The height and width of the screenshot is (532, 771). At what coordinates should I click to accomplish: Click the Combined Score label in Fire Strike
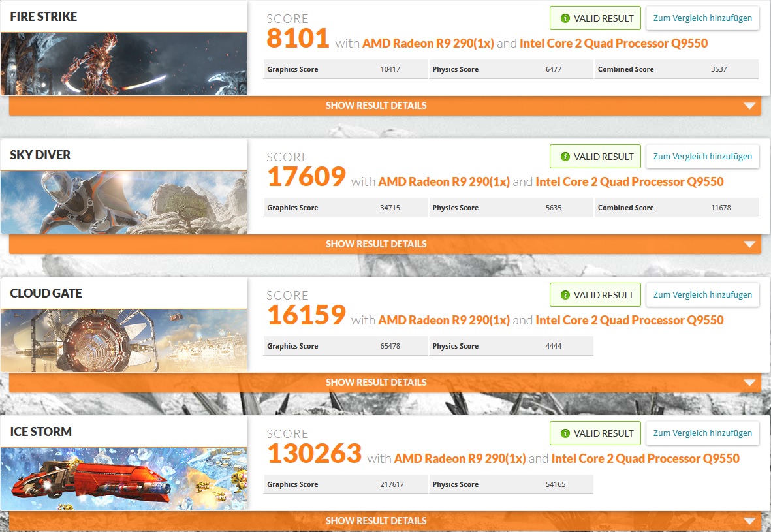(625, 69)
